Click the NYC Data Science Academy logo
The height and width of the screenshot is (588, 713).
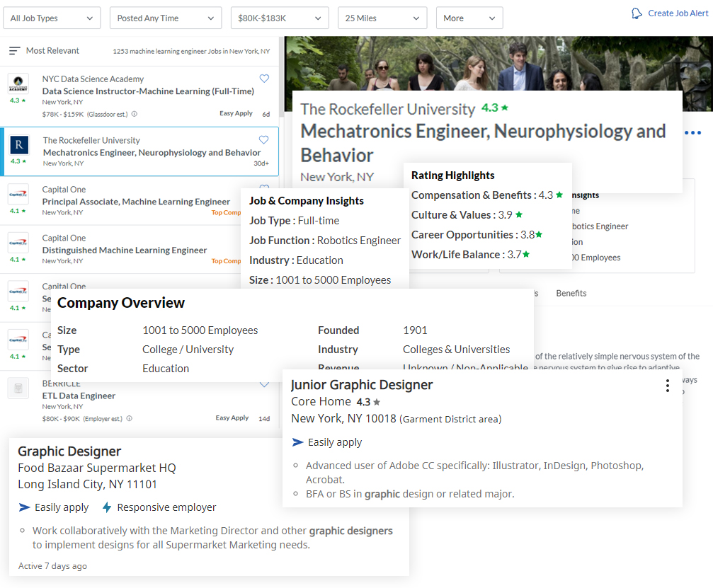[18, 83]
